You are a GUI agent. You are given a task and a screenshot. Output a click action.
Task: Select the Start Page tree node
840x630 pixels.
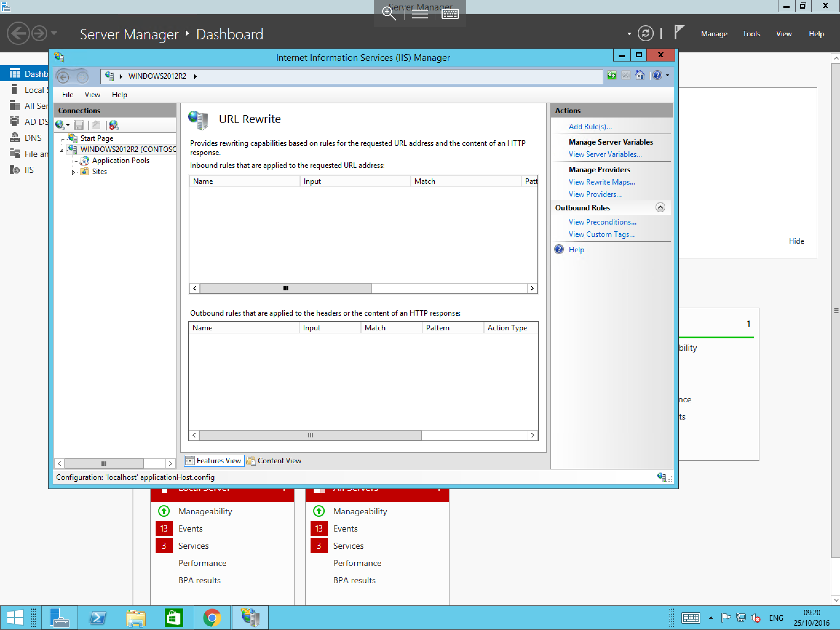(x=97, y=138)
